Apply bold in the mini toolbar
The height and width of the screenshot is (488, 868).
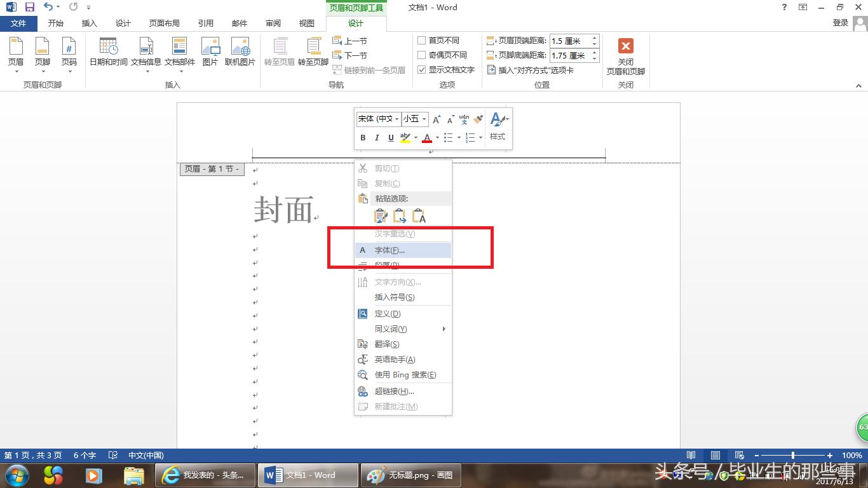click(x=362, y=138)
